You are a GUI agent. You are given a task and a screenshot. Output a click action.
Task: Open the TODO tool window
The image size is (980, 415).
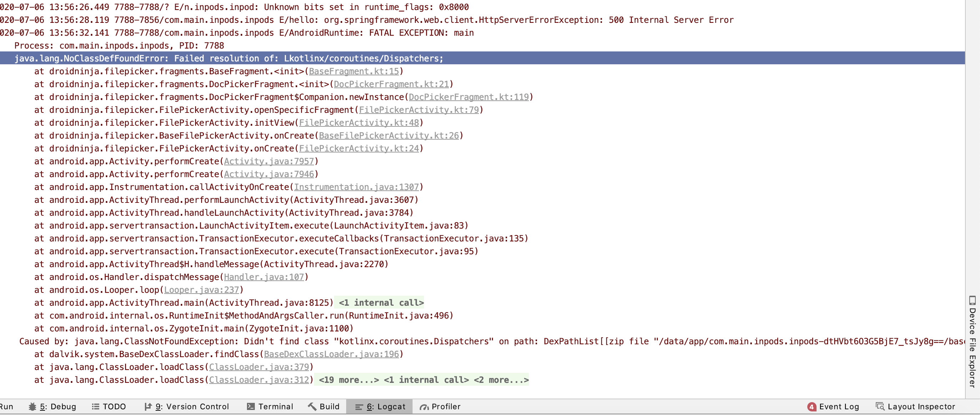pos(109,406)
